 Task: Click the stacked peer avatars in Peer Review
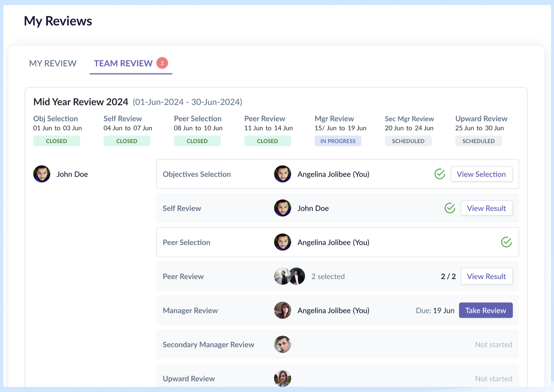click(289, 276)
